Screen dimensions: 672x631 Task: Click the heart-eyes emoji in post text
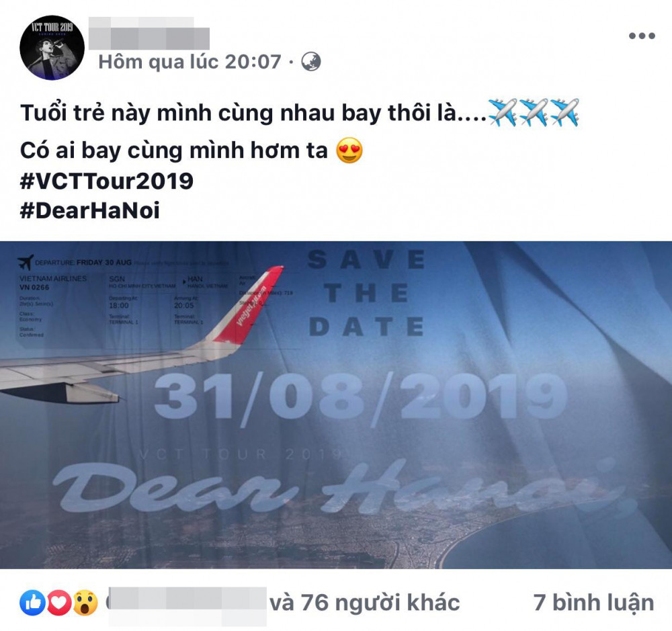coord(349,151)
